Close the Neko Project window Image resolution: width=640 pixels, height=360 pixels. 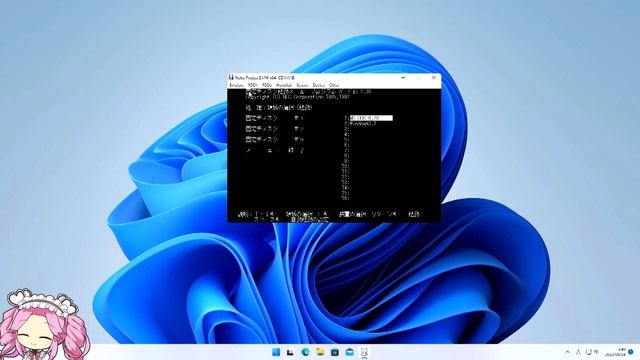433,77
